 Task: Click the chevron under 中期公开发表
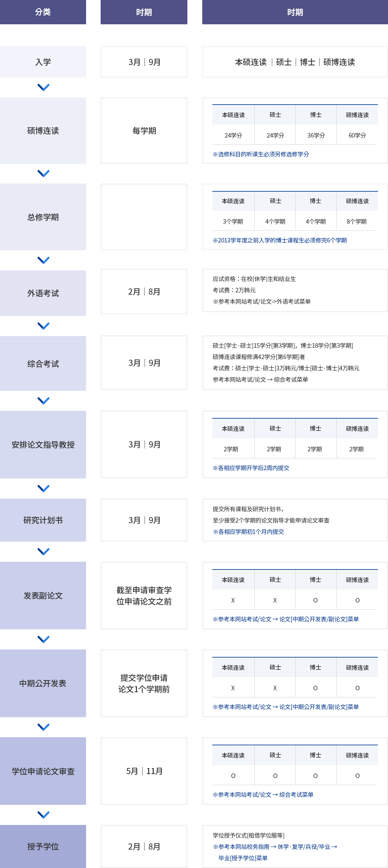click(x=43, y=727)
